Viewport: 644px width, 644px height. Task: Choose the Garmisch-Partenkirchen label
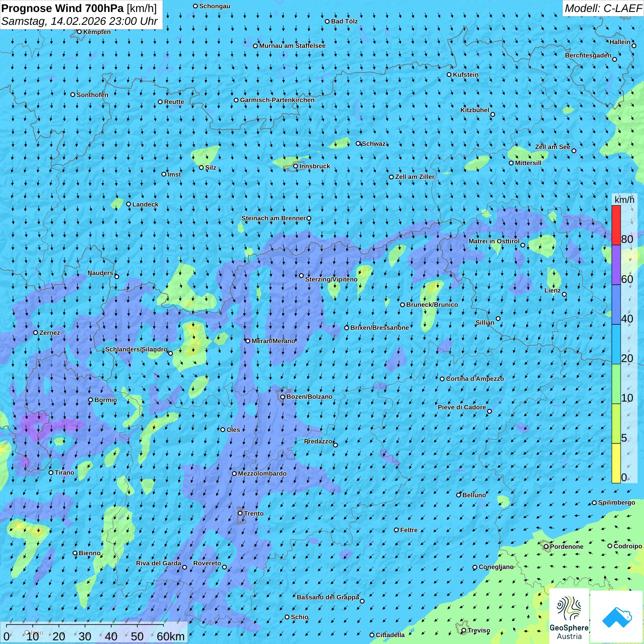(x=277, y=100)
